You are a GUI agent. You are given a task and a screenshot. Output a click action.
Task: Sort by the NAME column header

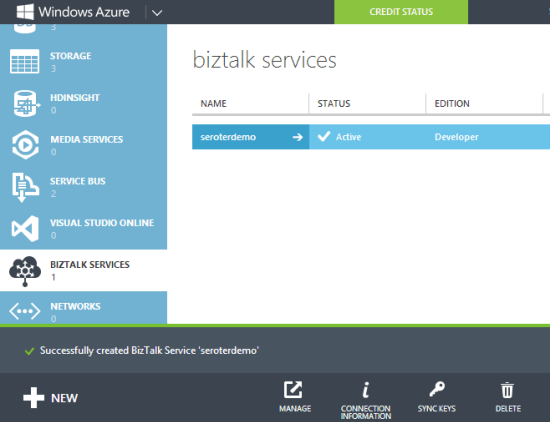pos(213,103)
